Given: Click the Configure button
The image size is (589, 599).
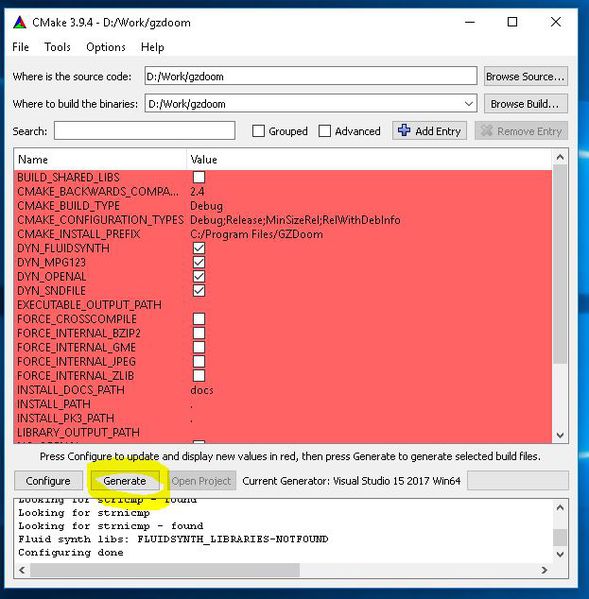Looking at the screenshot, I should 48,481.
